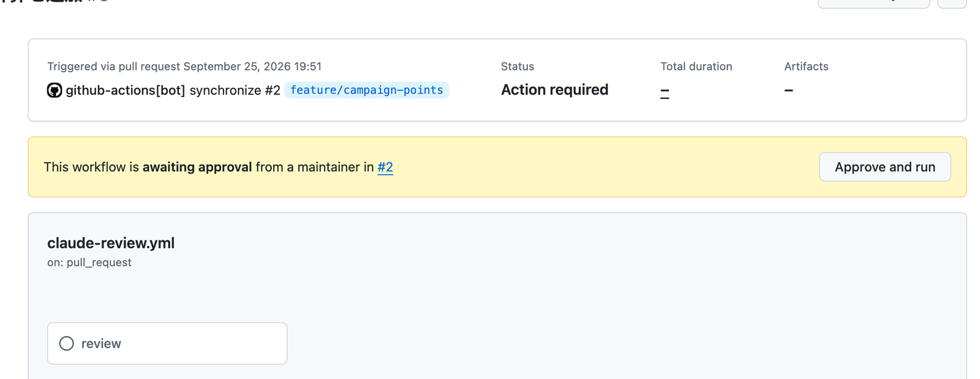This screenshot has width=980, height=379.
Task: Click the claude-review.yml workflow file name
Action: pyautogui.click(x=111, y=243)
